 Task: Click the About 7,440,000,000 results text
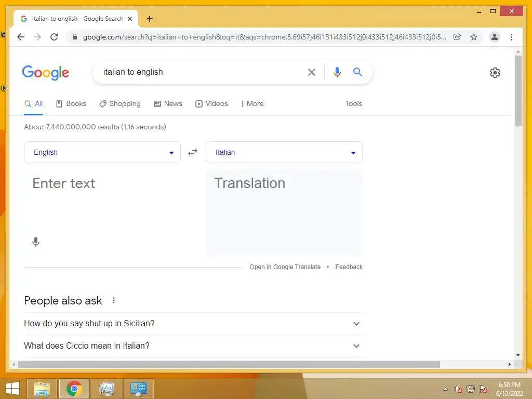95,127
